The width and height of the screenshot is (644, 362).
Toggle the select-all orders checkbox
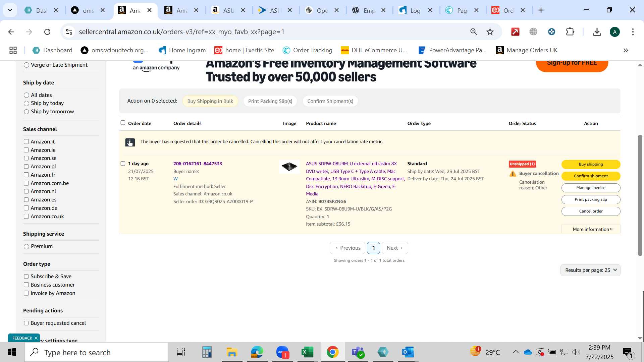point(123,123)
